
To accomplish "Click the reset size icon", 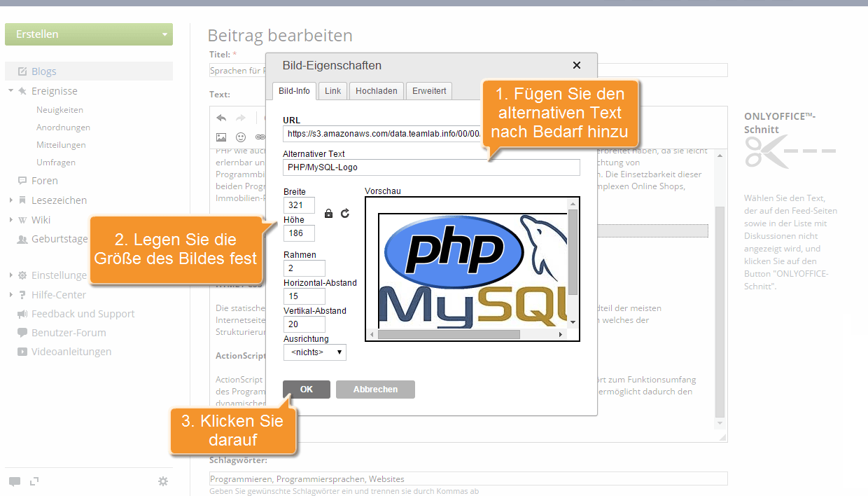I will point(345,213).
